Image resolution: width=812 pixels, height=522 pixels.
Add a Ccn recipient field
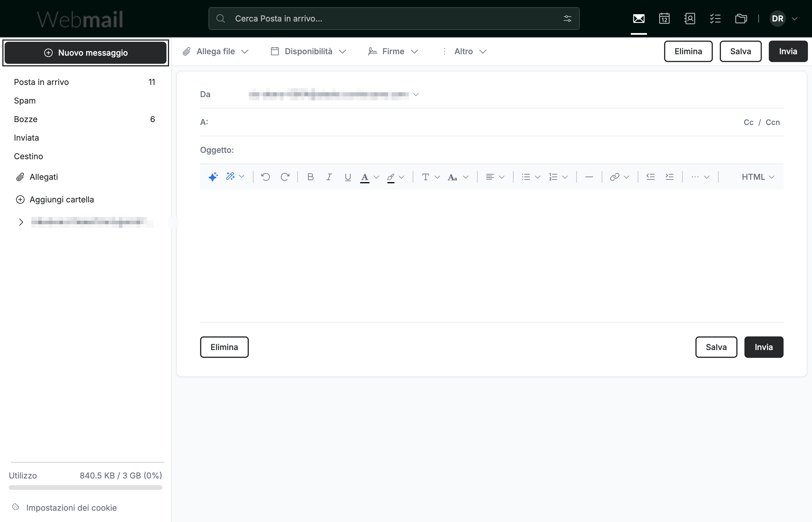(x=772, y=122)
